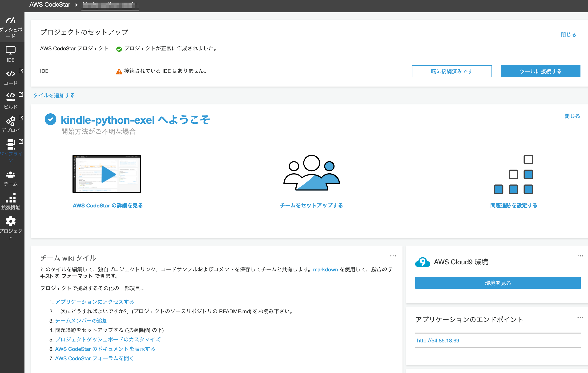This screenshot has height=373, width=588.
Task: Open the チーム (Team) sidebar icon
Action: click(11, 175)
